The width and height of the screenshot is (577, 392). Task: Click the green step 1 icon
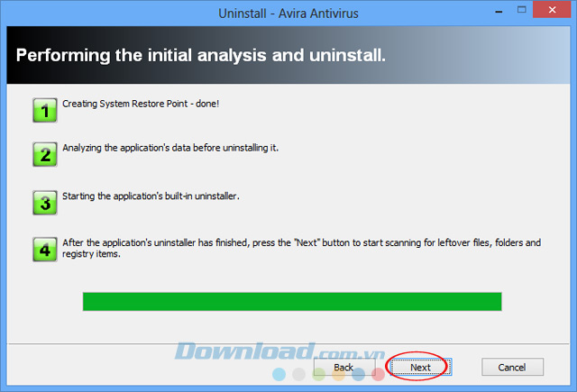tap(45, 110)
